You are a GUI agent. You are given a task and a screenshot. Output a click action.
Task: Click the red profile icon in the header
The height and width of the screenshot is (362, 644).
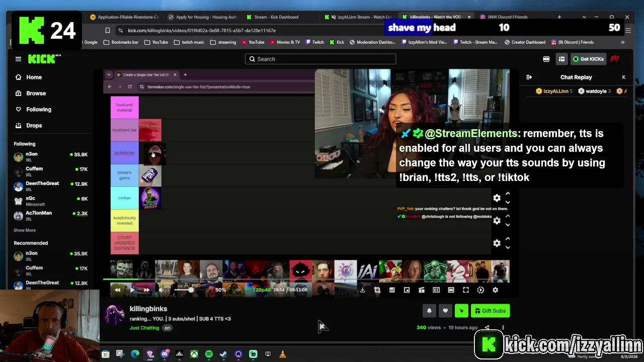[x=614, y=59]
